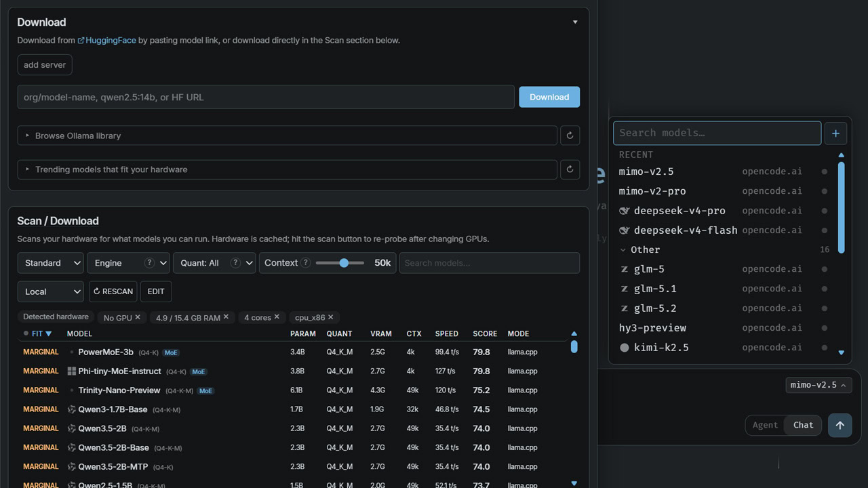The image size is (868, 488).
Task: Switch to Agent mode
Action: coord(765,425)
